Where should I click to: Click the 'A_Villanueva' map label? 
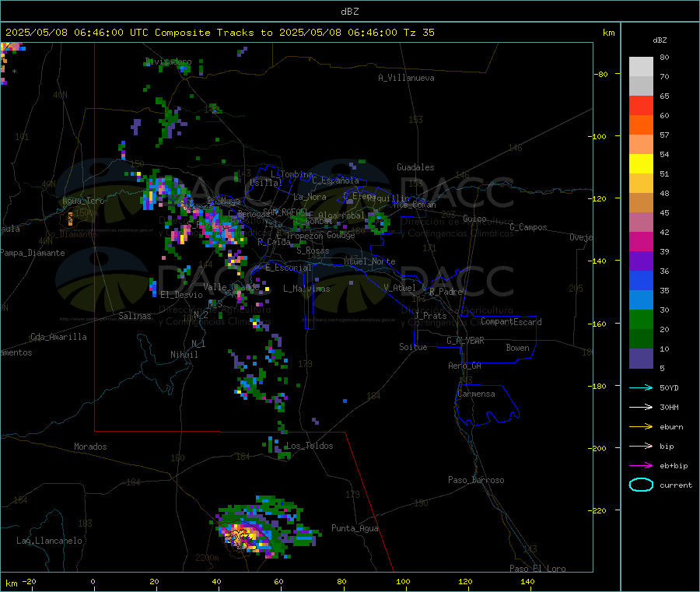[406, 78]
